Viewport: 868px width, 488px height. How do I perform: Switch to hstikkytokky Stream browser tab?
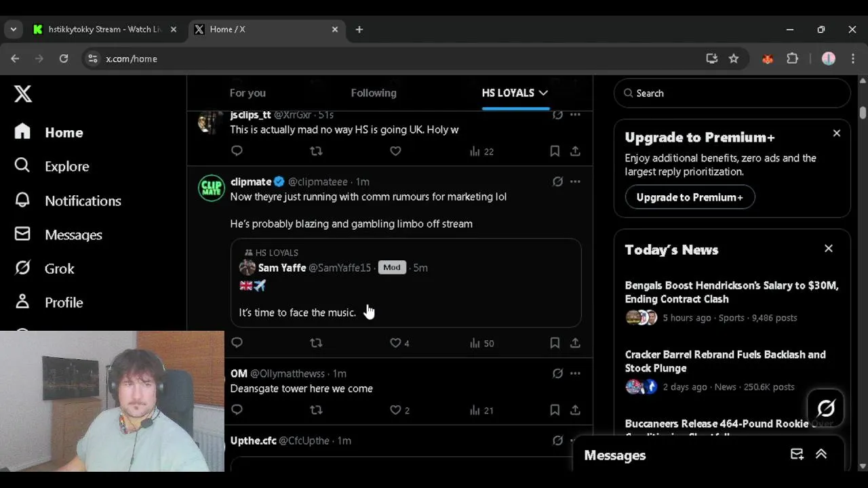105,29
